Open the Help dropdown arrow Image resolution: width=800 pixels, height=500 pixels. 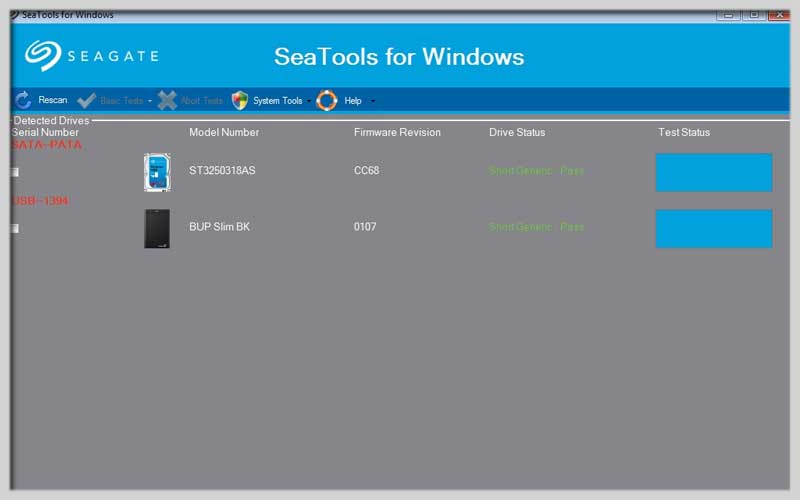[x=373, y=101]
